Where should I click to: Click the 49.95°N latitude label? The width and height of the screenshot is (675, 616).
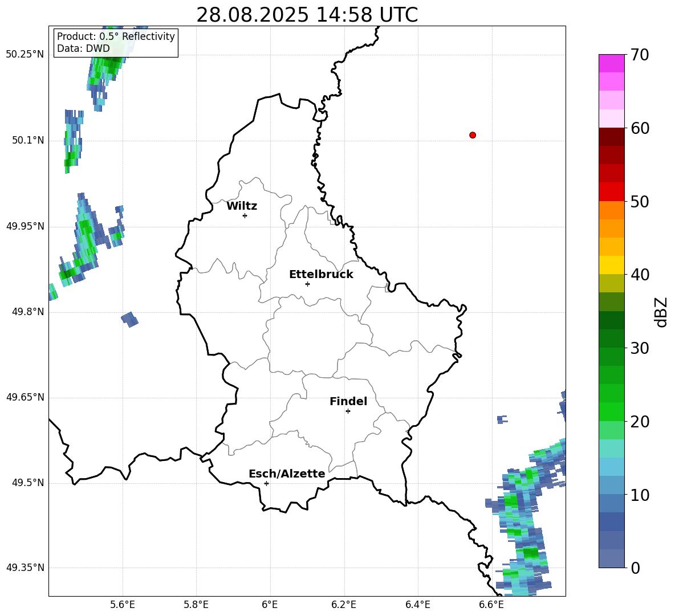pyautogui.click(x=25, y=226)
